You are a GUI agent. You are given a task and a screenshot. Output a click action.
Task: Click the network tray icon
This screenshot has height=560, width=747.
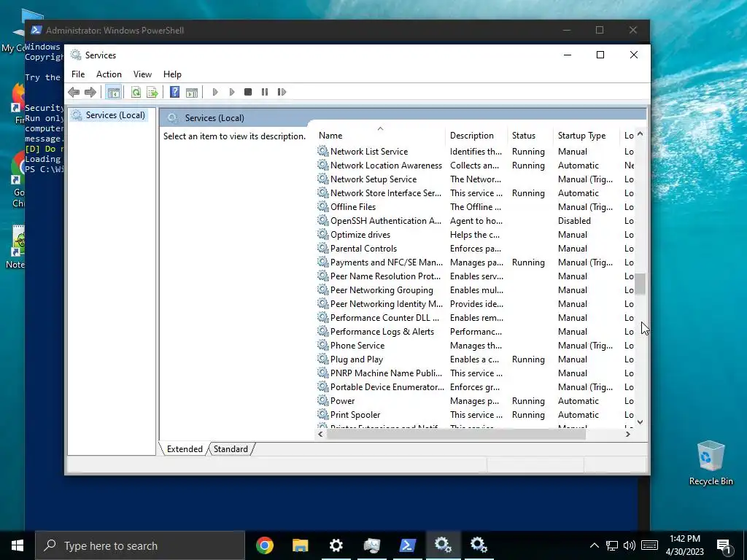(x=612, y=545)
